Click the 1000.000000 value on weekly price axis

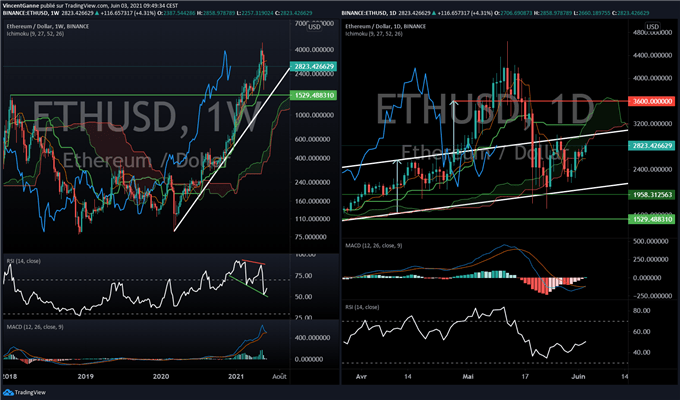pos(314,115)
